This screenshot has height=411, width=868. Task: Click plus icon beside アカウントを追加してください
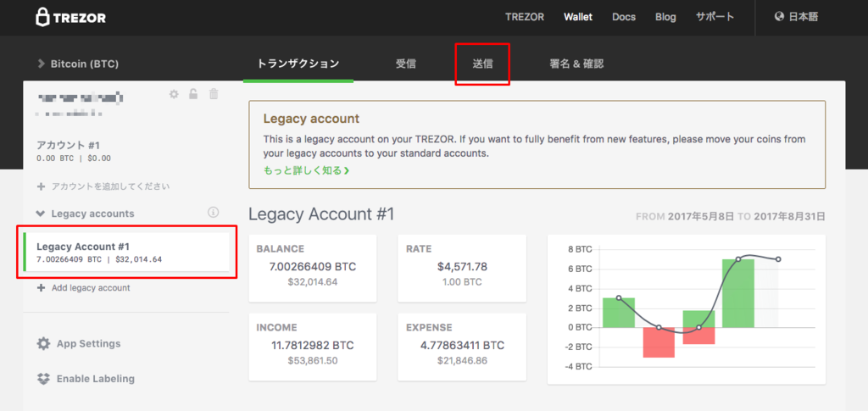(x=41, y=187)
